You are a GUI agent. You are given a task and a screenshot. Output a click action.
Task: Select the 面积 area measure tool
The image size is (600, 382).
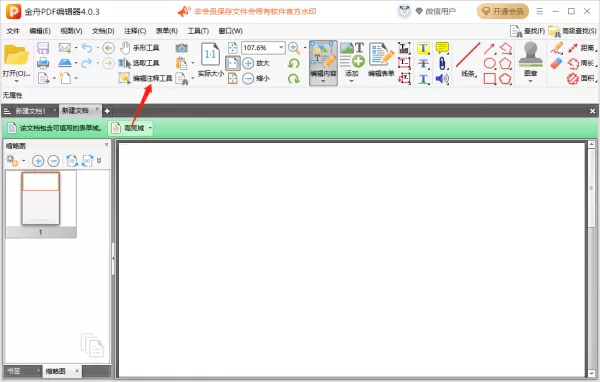tap(582, 79)
